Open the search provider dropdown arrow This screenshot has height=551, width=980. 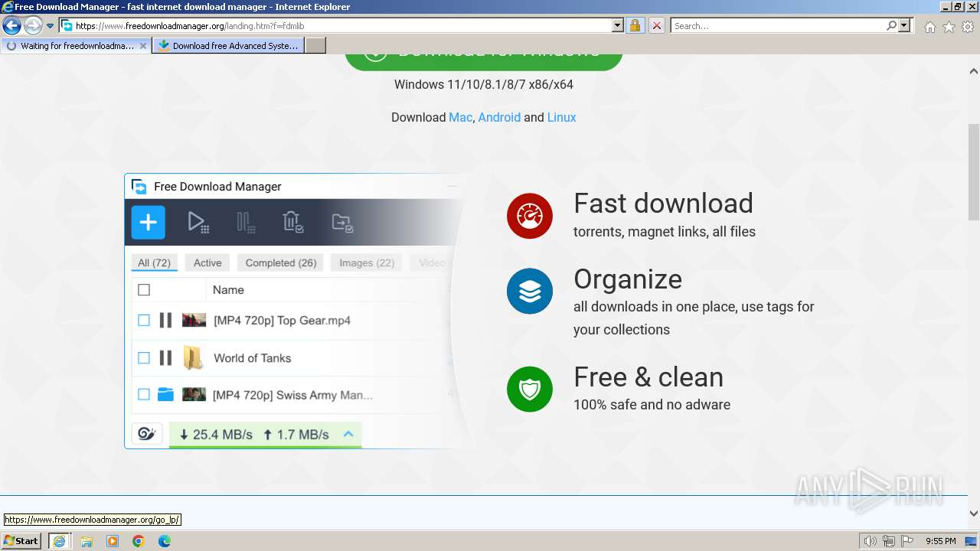(904, 25)
